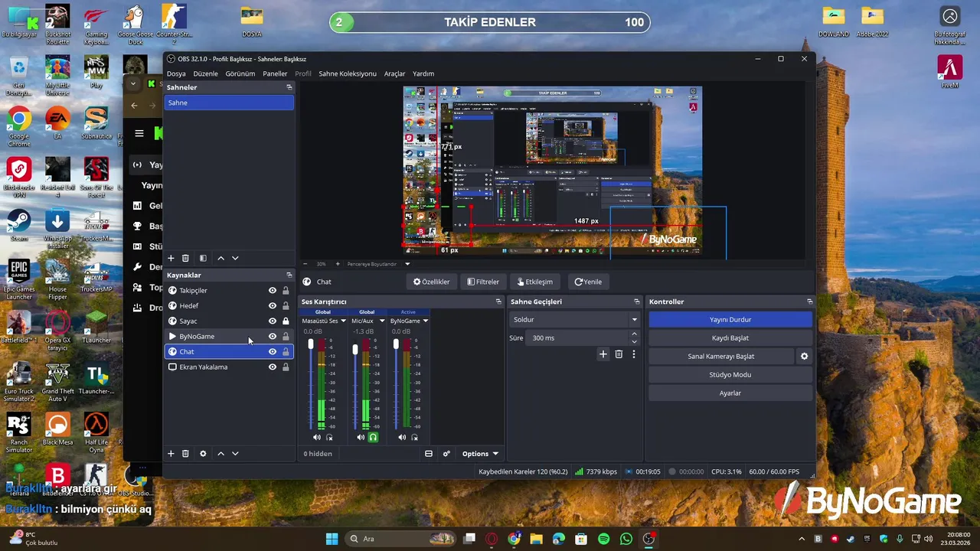
Task: Open virtual camera settings gear
Action: click(804, 357)
